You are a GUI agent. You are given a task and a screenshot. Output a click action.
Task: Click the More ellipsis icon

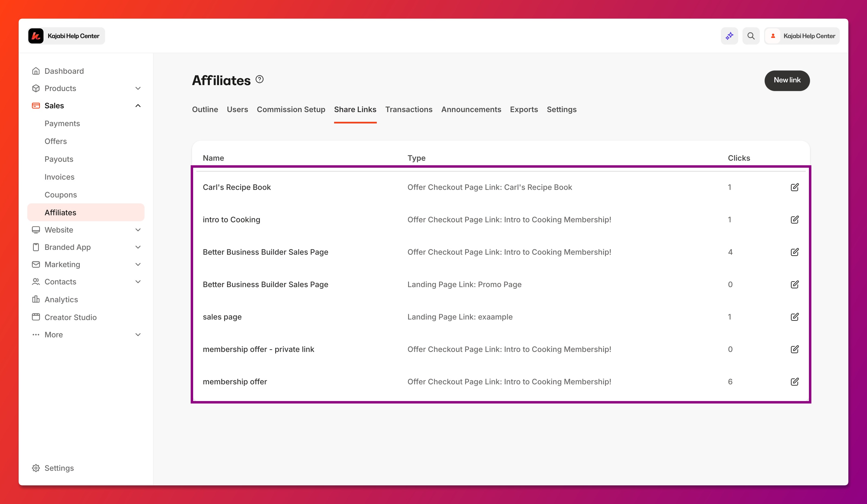pos(36,334)
